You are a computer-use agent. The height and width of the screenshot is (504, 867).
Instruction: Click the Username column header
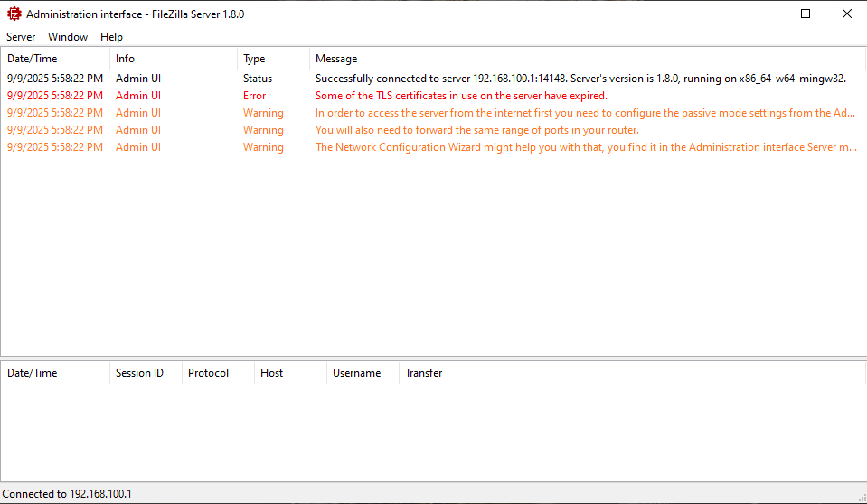tap(363, 373)
